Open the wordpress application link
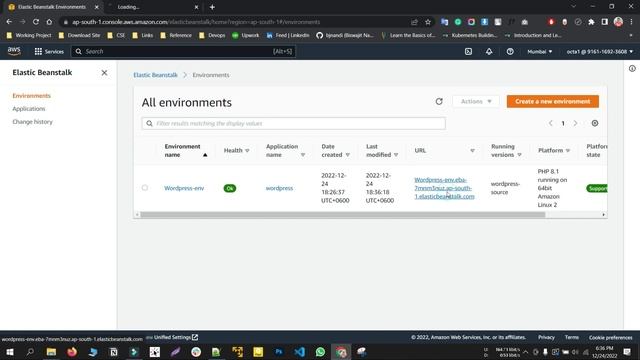Viewport: 640px width, 360px height. coord(279,188)
